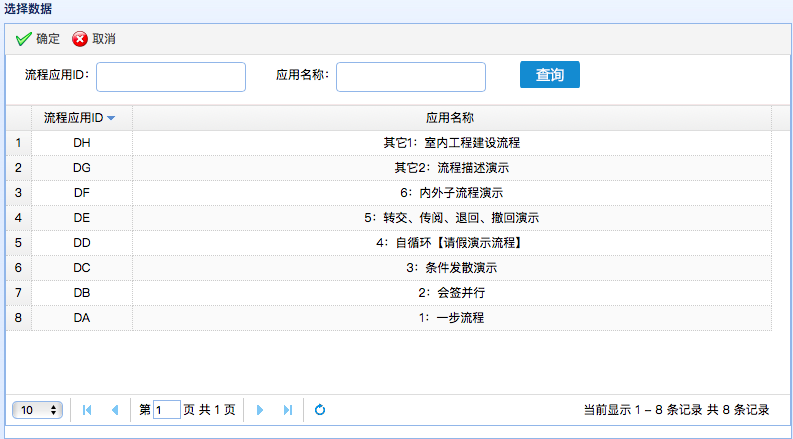Refresh the data grid
Image resolution: width=793 pixels, height=439 pixels.
coord(320,410)
